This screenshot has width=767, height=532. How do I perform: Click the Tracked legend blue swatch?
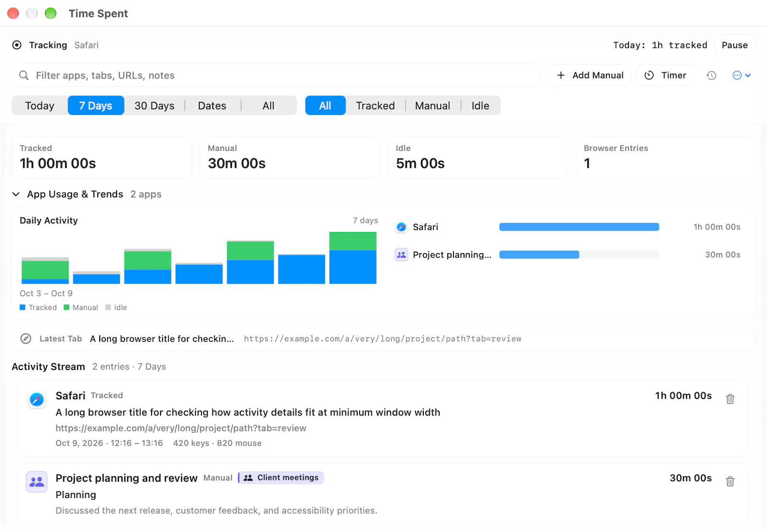23,307
